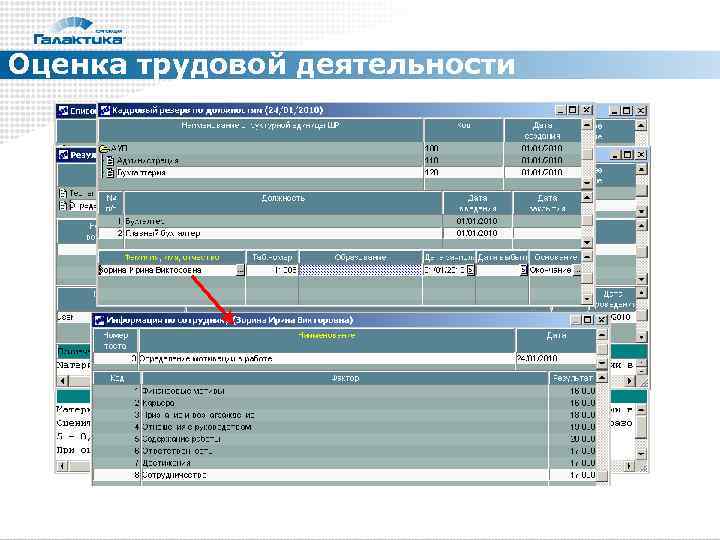The width and height of the screenshot is (720, 540).
Task: Open the calendar button in Дата выбытия cell
Action: pos(523,270)
